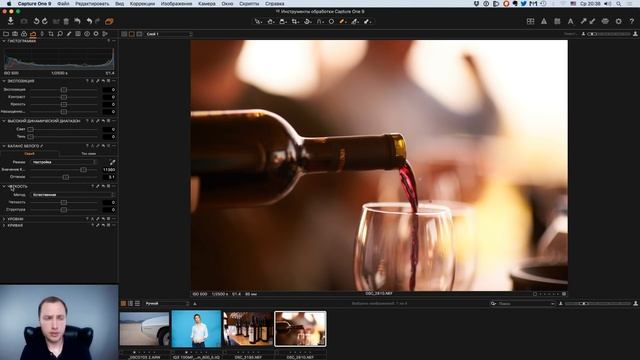This screenshot has height=360, width=640.
Task: Switch browser to filmstrip view icon
Action: click(x=130, y=303)
